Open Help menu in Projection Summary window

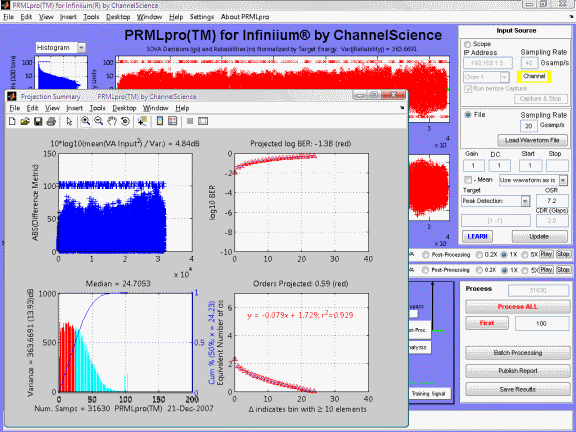(182, 108)
